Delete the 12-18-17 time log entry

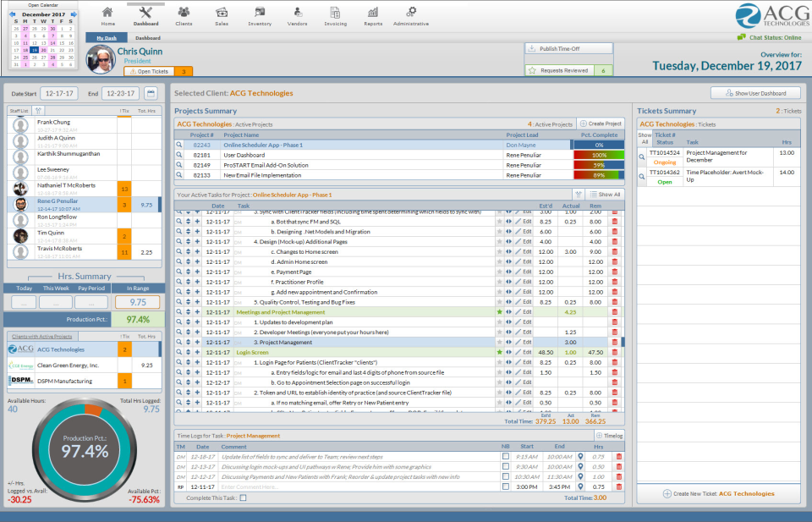pos(618,457)
